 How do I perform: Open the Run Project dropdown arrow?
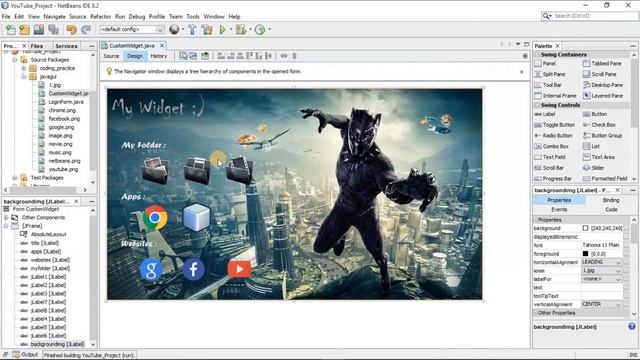coord(231,29)
